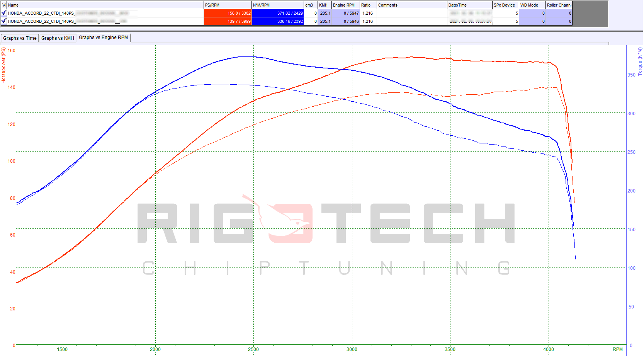Click the 80 tick on the horsepower axis
The width and height of the screenshot is (644, 356).
click(x=13, y=198)
